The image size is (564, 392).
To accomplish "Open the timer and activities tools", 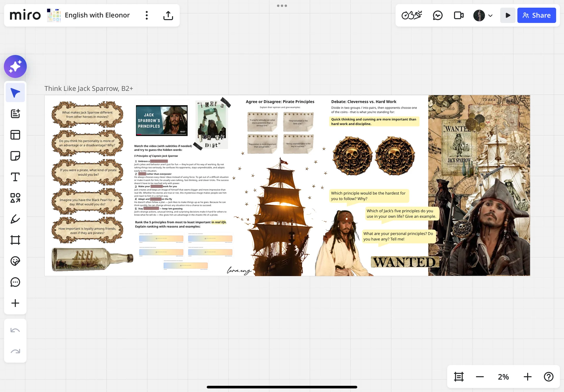I will (412, 15).
